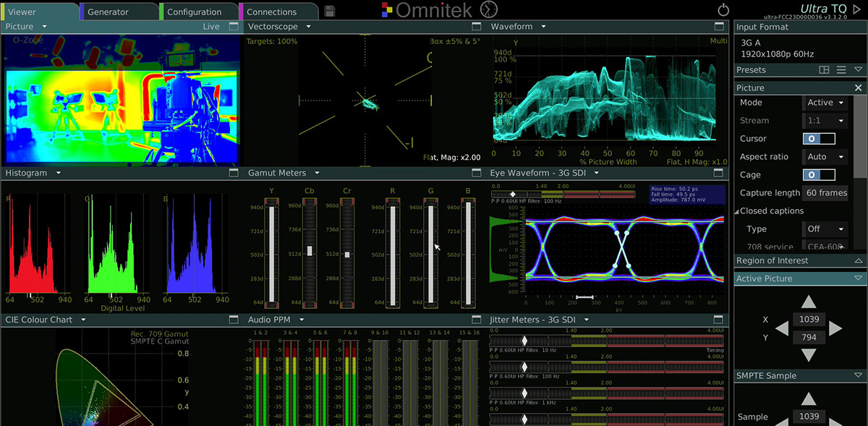The height and width of the screenshot is (426, 868).
Task: Open the Waveform panel dropdown arrow
Action: click(x=544, y=27)
